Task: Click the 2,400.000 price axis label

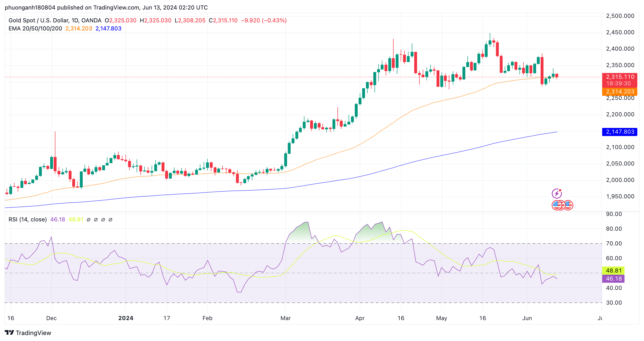Action: 620,49
